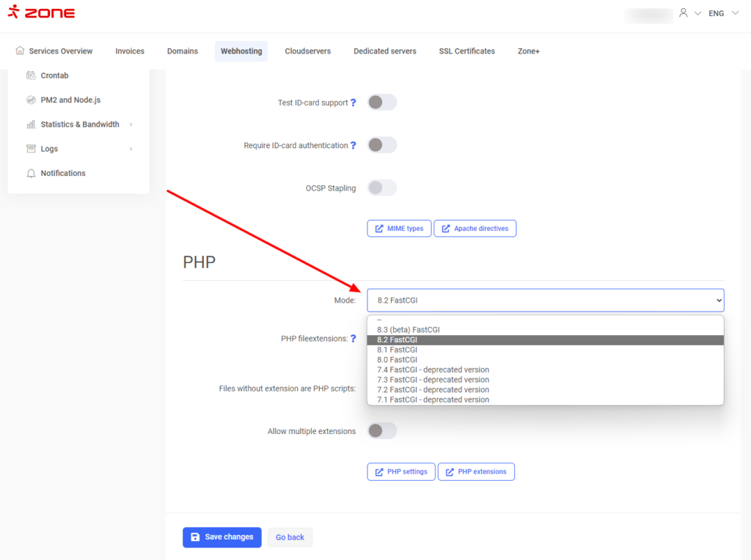Click the Save changes button
This screenshot has height=560, width=751.
[x=221, y=537]
